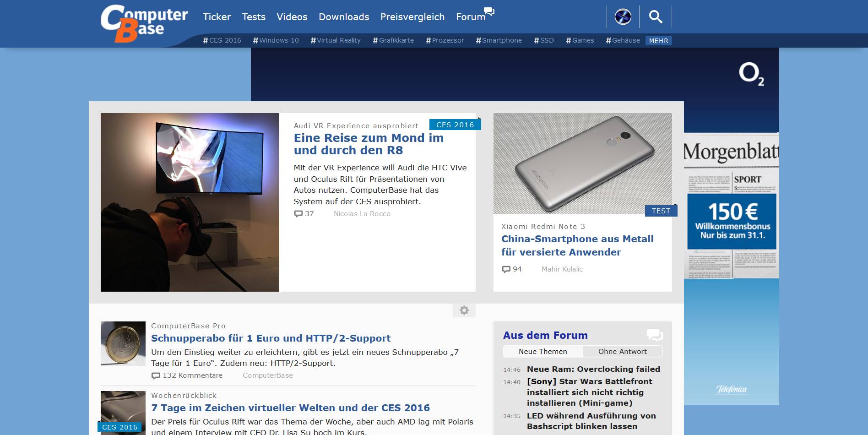Viewport: 868px width, 435px height.
Task: Open the 'Aus dem Forum' heading link
Action: (545, 335)
